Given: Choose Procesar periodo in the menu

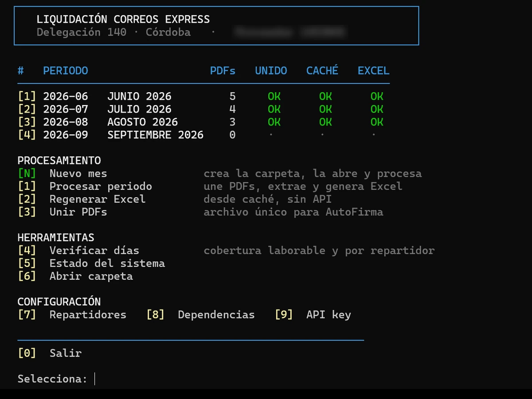Looking at the screenshot, I should pos(101,186).
